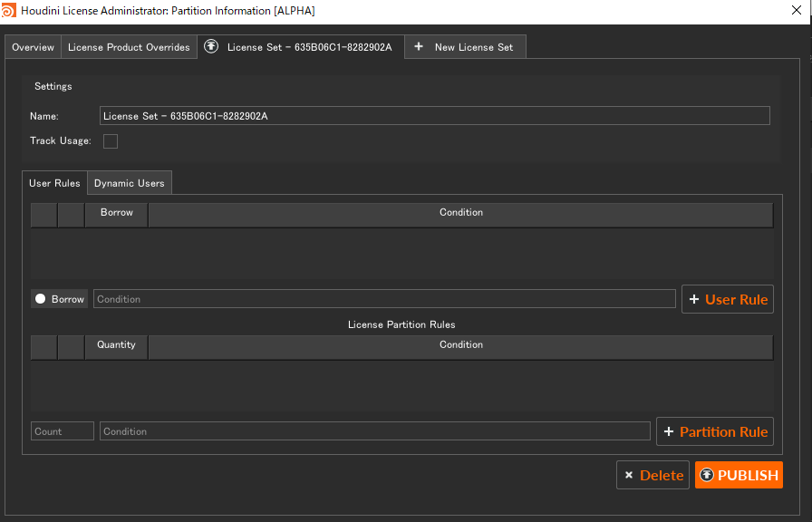
Task: Click the plus icon on the User Rule button
Action: tap(694, 299)
